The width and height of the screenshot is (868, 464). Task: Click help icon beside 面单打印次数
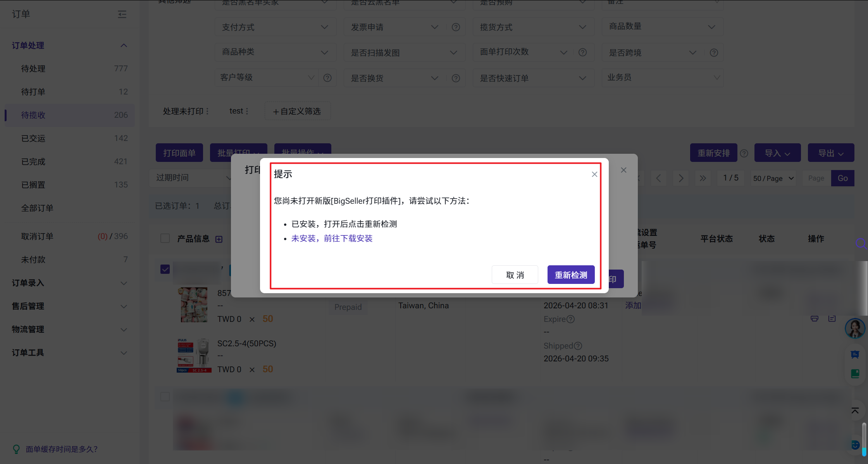tap(582, 52)
